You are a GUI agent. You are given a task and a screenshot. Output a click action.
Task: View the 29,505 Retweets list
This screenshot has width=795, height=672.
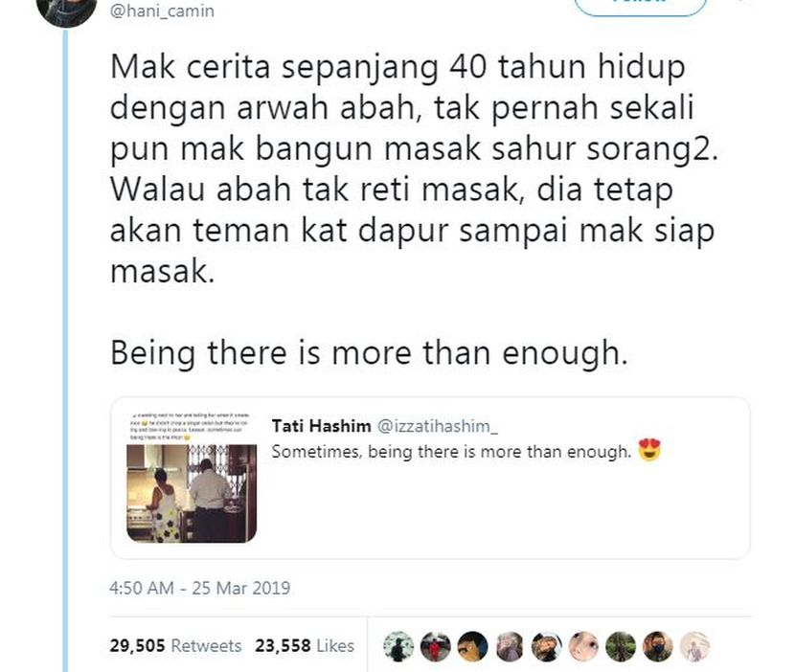tap(175, 645)
